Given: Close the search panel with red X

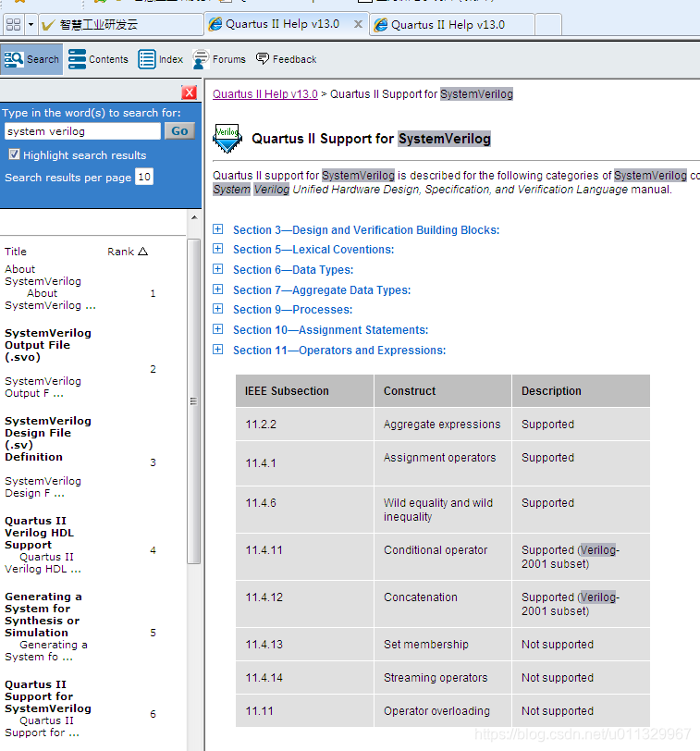Looking at the screenshot, I should tap(190, 92).
